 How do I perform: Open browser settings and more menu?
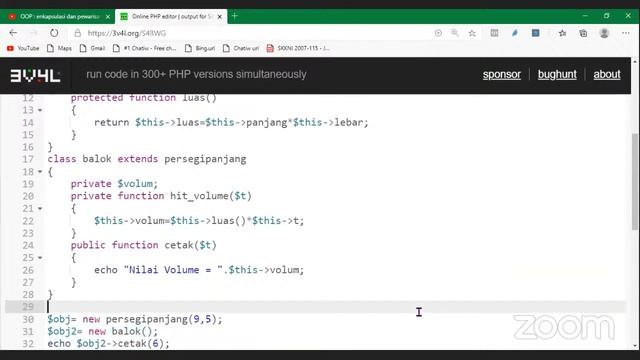click(x=626, y=33)
